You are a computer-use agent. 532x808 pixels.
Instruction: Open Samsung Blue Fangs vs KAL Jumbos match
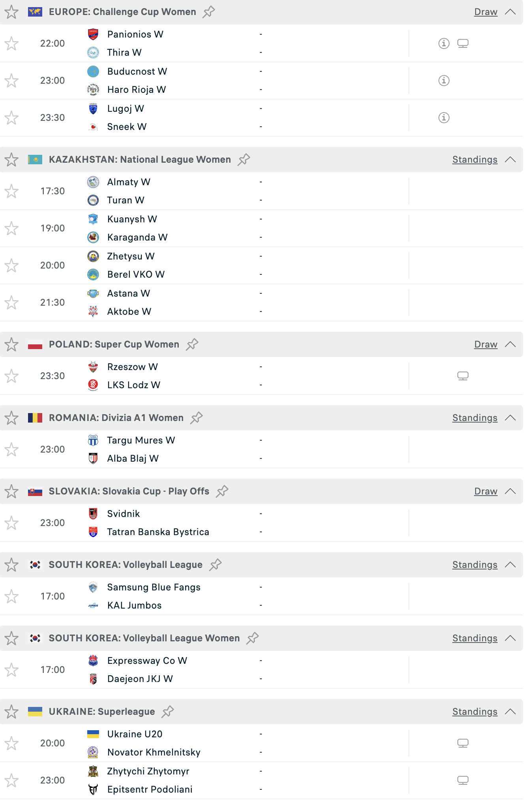[x=154, y=596]
